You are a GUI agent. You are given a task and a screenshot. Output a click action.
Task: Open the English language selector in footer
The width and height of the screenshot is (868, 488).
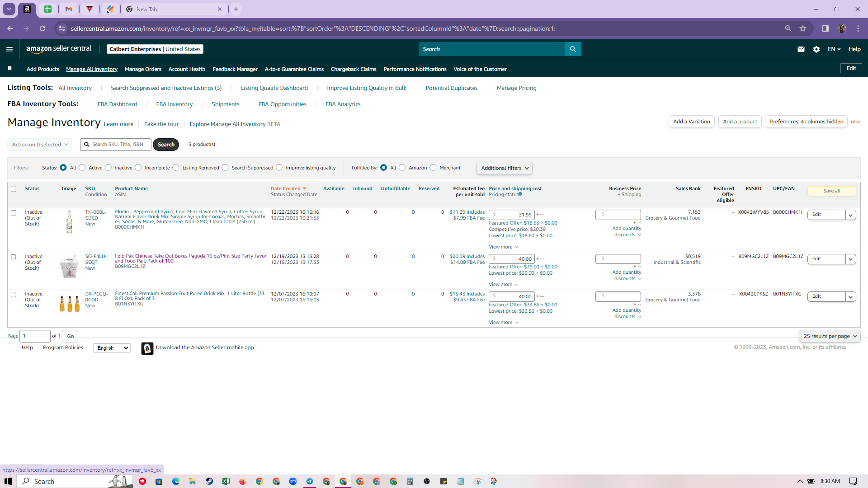112,348
